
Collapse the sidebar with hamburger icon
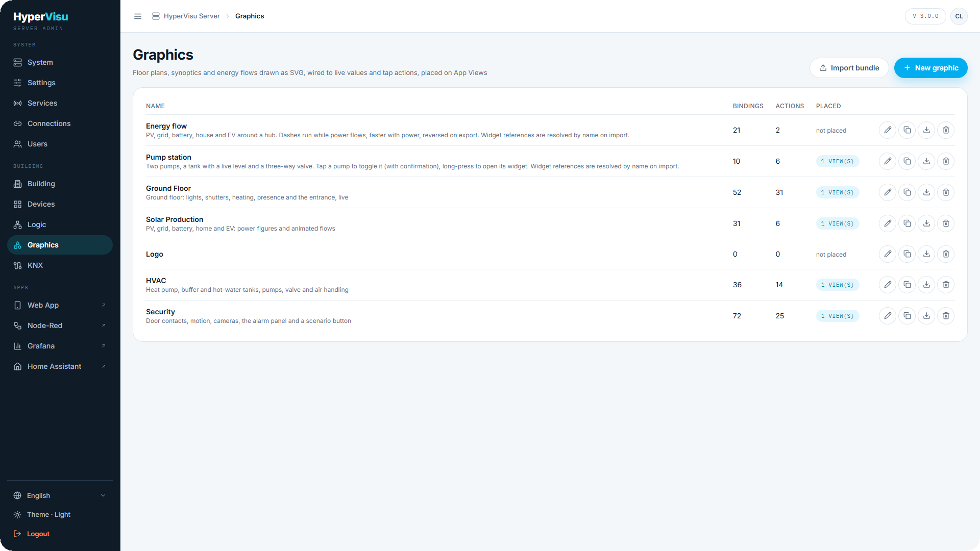[x=138, y=16]
